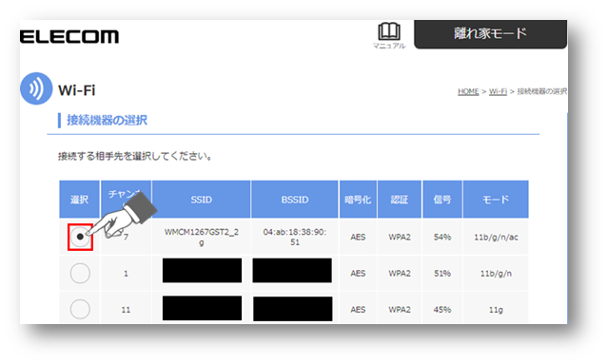Click the 選択 column header
Viewport: 608px width, 364px height.
coord(80,200)
